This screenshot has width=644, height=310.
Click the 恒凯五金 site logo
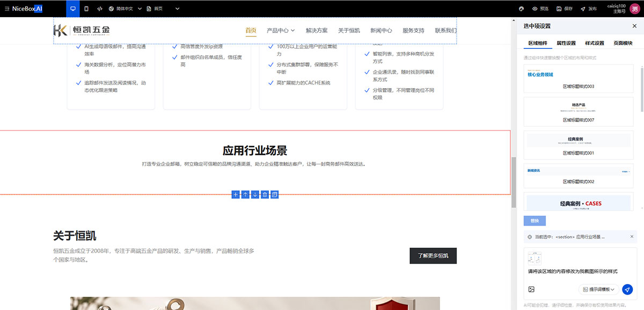coord(82,30)
